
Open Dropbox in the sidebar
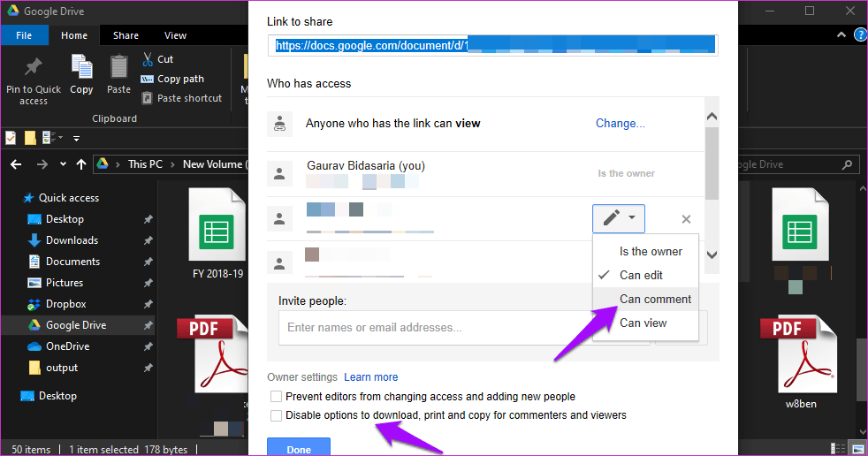(x=65, y=304)
